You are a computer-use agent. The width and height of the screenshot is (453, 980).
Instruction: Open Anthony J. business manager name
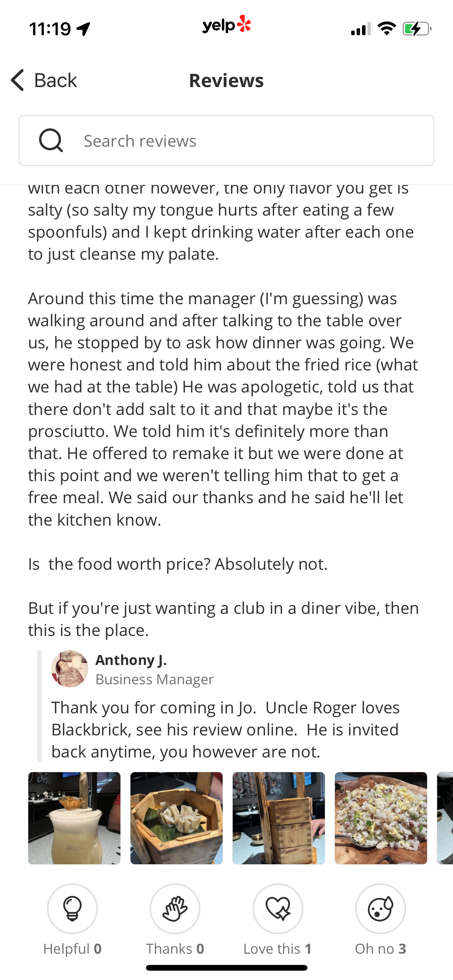(x=131, y=660)
